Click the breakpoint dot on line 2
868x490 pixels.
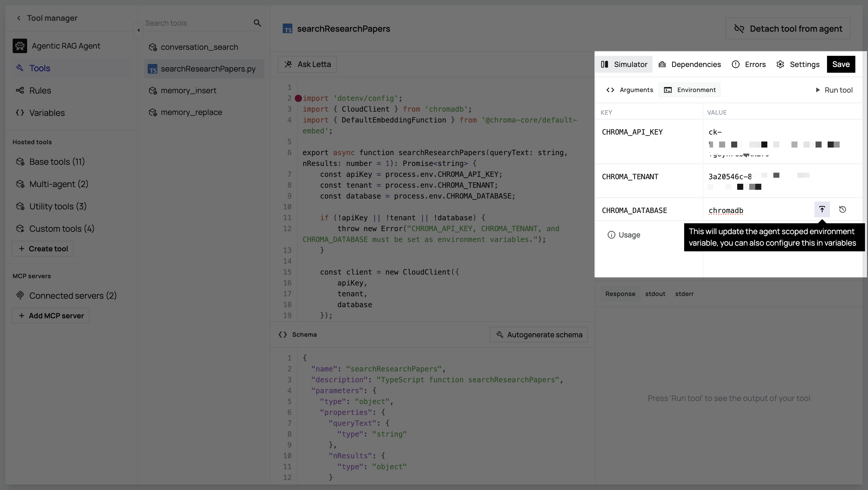point(298,98)
